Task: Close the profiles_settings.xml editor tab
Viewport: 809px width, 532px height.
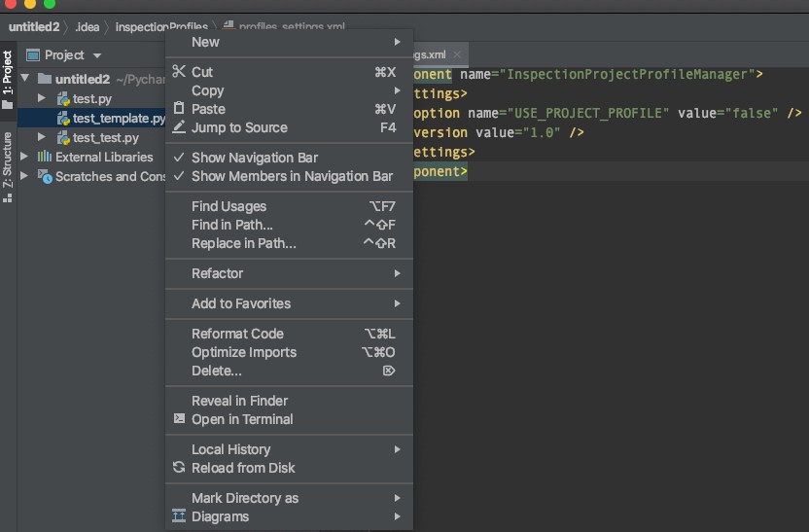Action: pos(457,54)
